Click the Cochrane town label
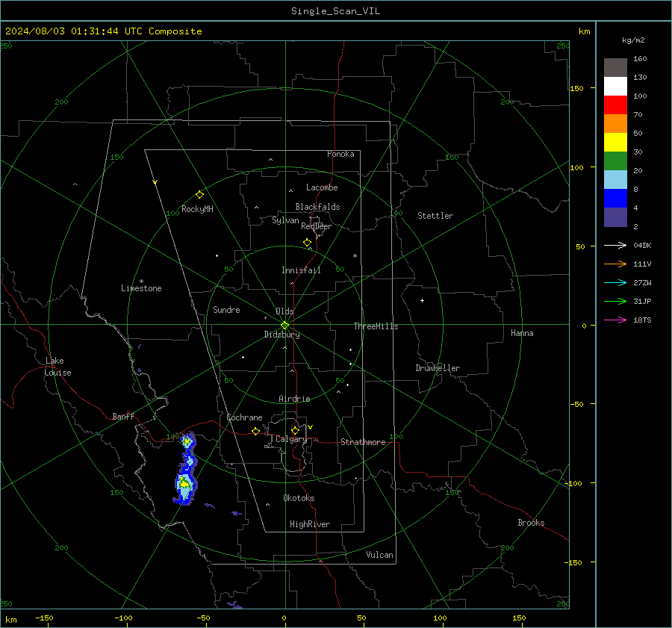The height and width of the screenshot is (628, 672). click(244, 417)
